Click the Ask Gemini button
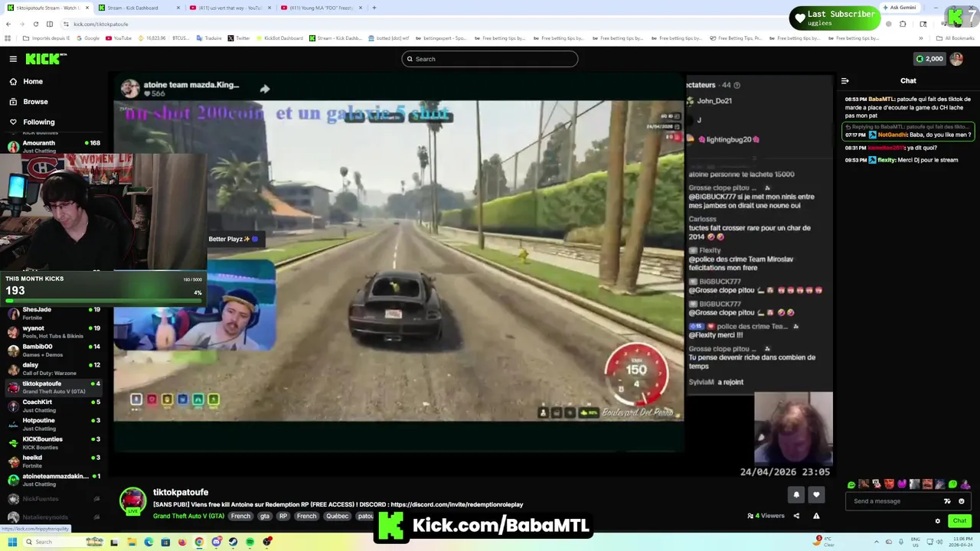980x551 pixels. pos(900,8)
